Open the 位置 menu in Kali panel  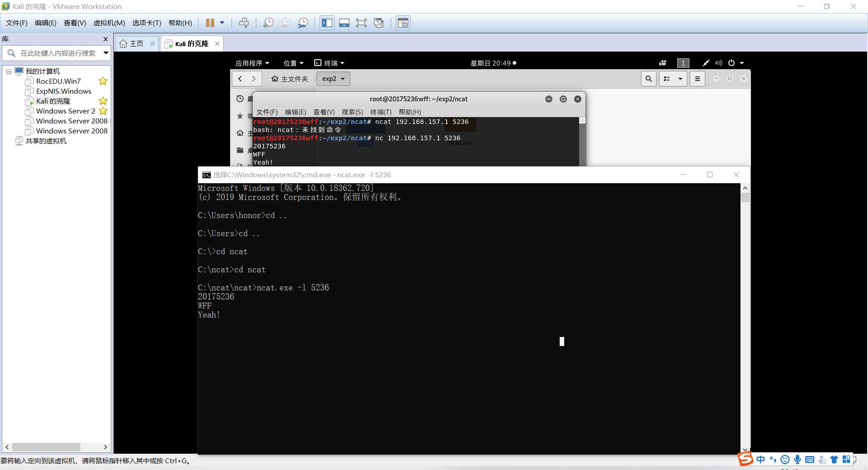click(293, 63)
